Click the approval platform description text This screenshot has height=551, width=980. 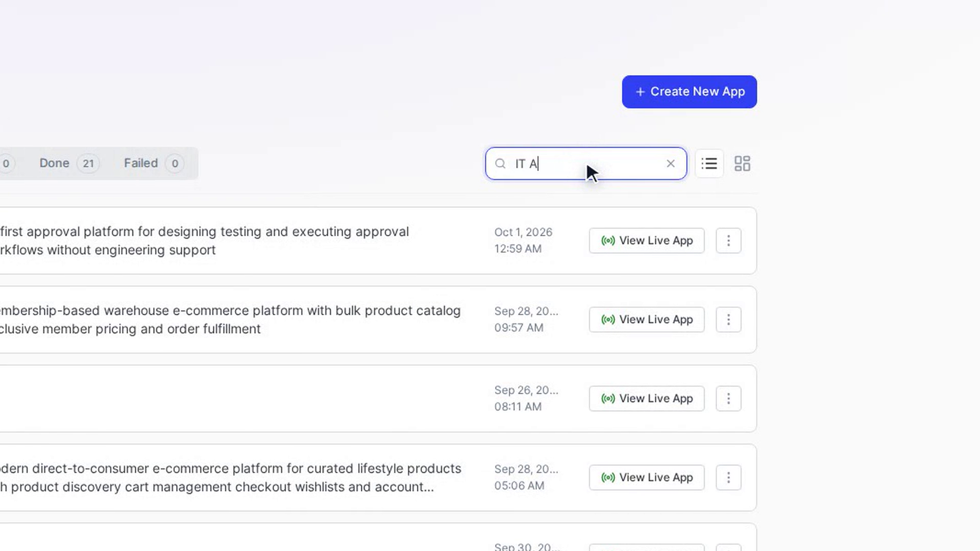204,241
